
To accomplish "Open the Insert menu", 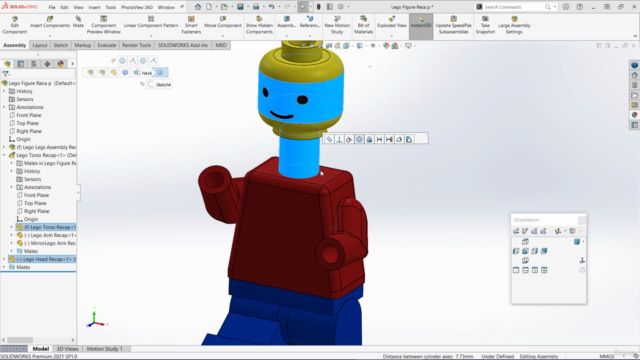I will point(94,7).
